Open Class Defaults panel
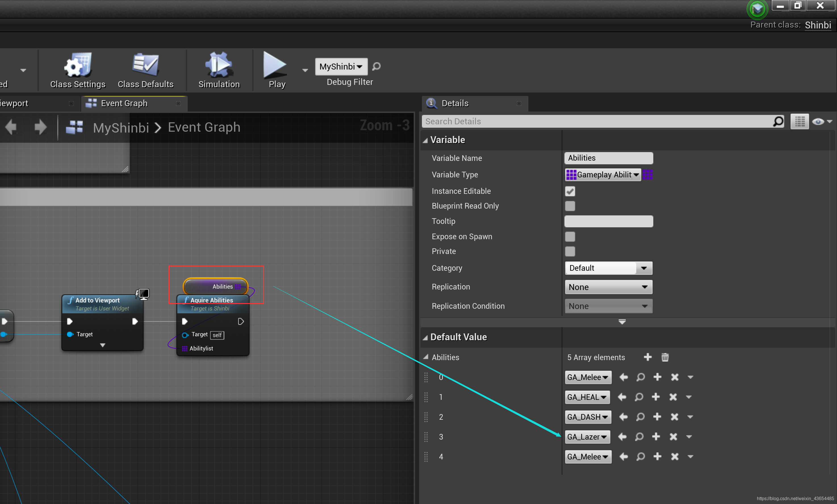The height and width of the screenshot is (504, 837). click(x=145, y=70)
